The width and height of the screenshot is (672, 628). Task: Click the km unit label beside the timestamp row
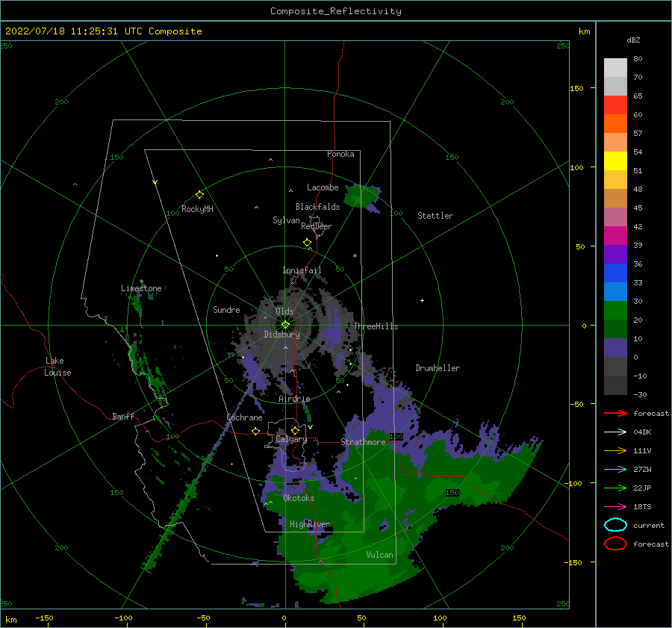tap(584, 31)
